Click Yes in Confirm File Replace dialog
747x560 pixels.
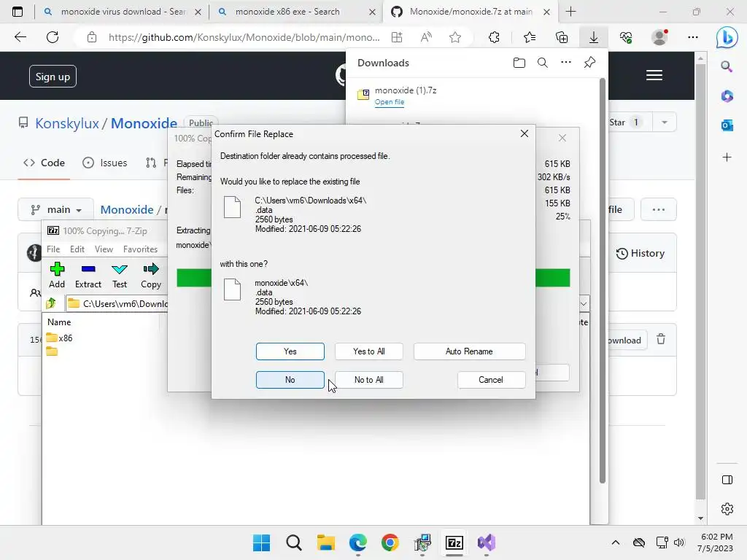click(x=290, y=351)
